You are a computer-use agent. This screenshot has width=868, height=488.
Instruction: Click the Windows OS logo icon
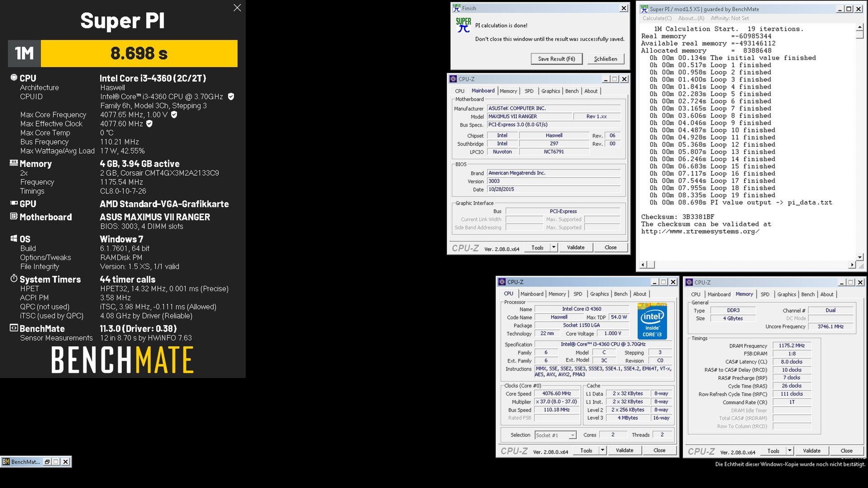point(14,238)
